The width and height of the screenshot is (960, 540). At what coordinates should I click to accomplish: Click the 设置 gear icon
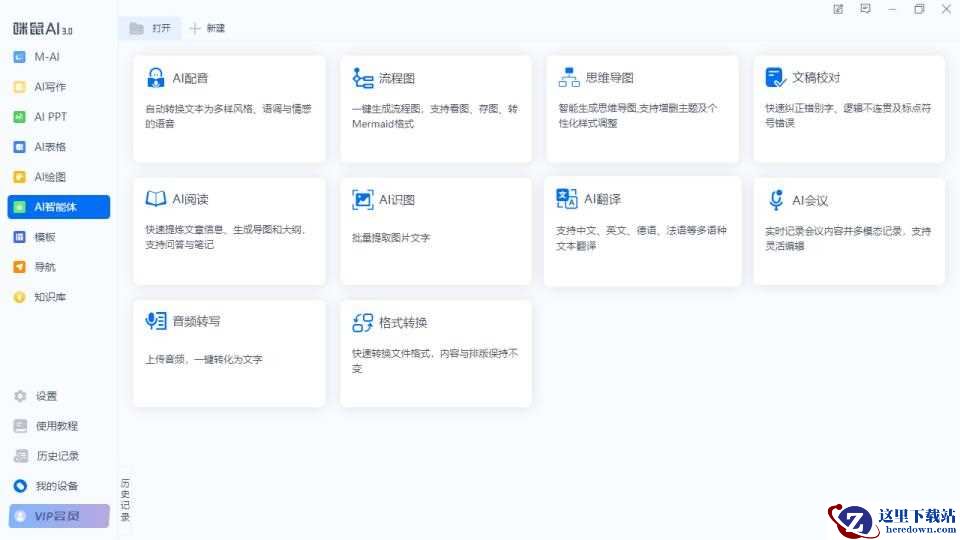(x=20, y=396)
